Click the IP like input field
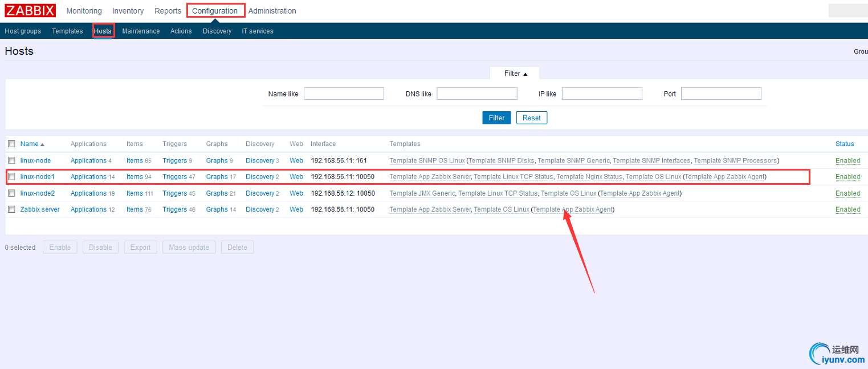 pos(602,94)
